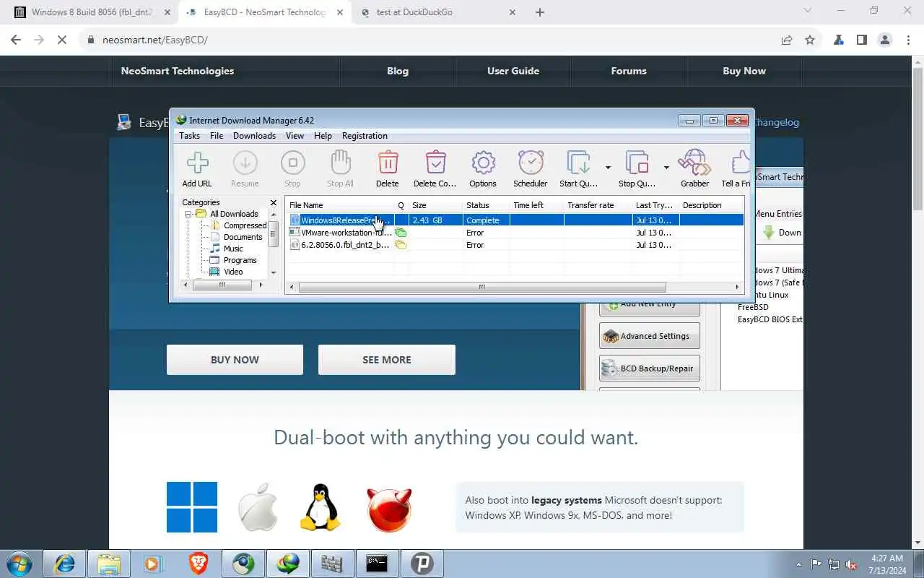The height and width of the screenshot is (578, 924).
Task: Open dropdown arrow beside Stop Queue
Action: [666, 168]
